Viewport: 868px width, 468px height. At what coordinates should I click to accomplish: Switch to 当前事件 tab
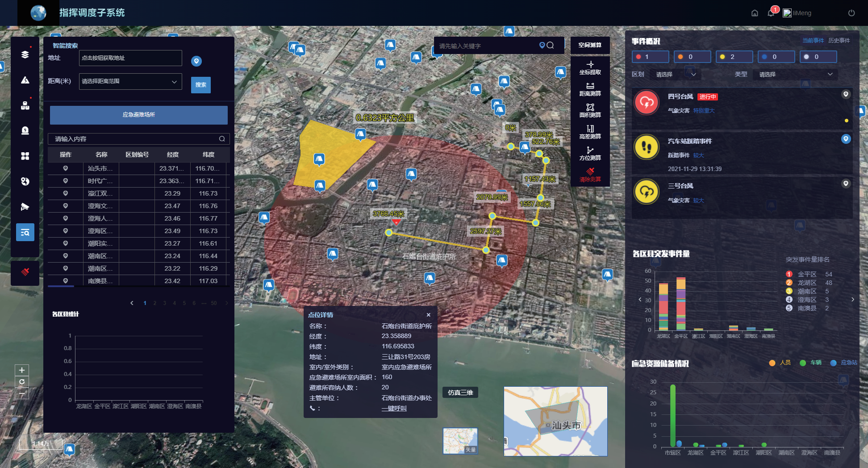pyautogui.click(x=813, y=41)
